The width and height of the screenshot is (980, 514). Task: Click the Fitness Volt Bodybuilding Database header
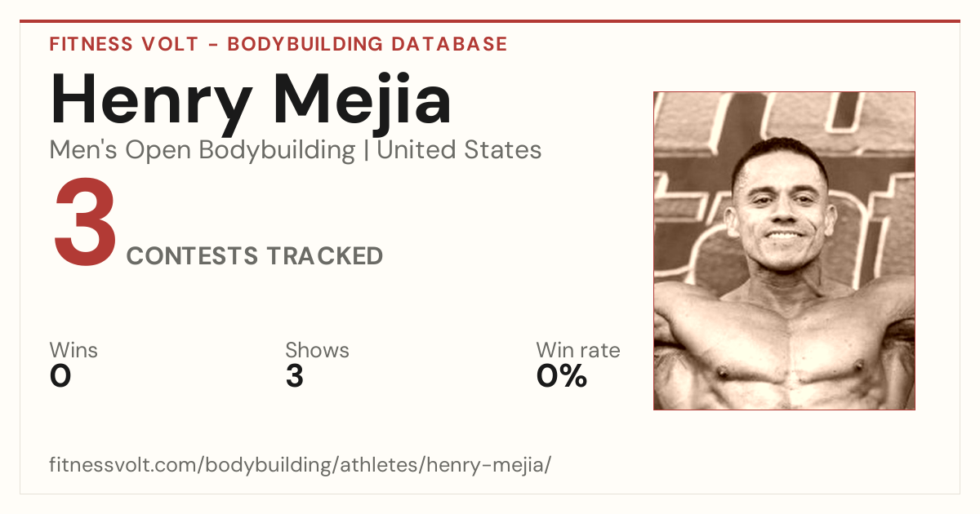pos(278,44)
